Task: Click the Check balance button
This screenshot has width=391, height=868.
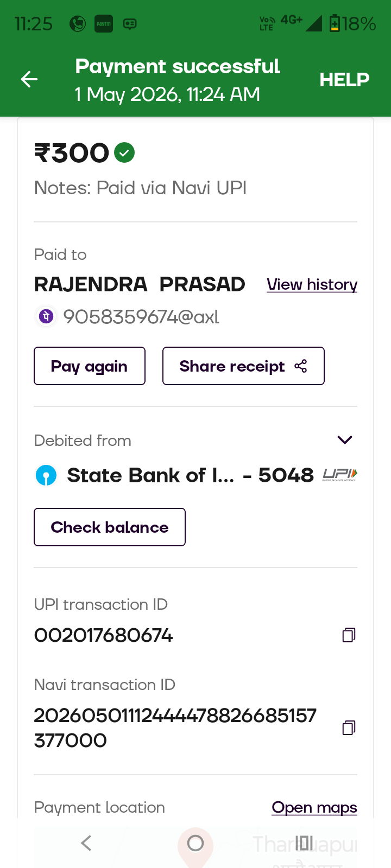Action: (110, 527)
